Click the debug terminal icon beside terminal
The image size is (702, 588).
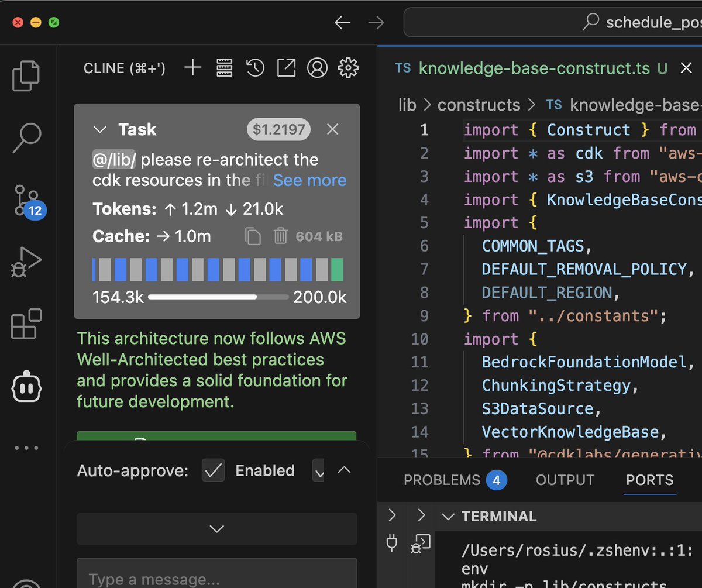(x=421, y=544)
